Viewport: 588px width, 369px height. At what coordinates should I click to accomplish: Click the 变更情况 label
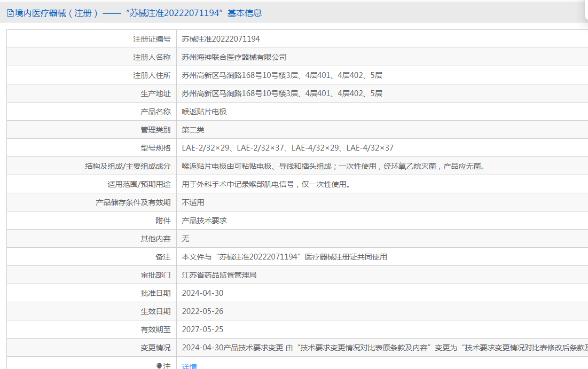155,348
